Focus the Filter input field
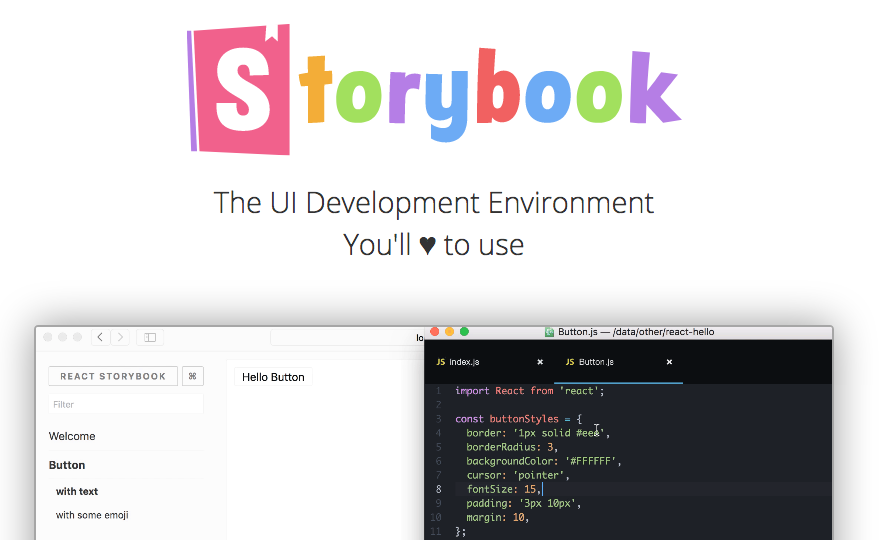This screenshot has width=891, height=540. pos(126,404)
